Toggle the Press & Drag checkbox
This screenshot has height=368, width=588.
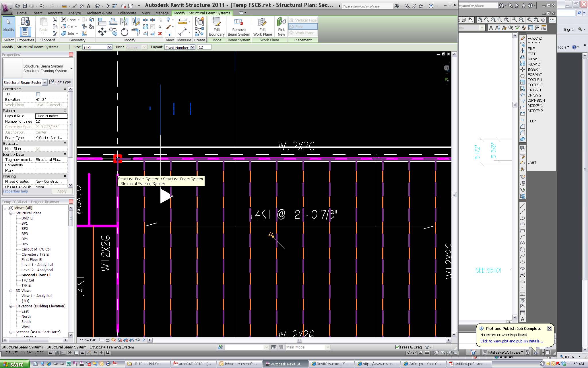pyautogui.click(x=397, y=347)
